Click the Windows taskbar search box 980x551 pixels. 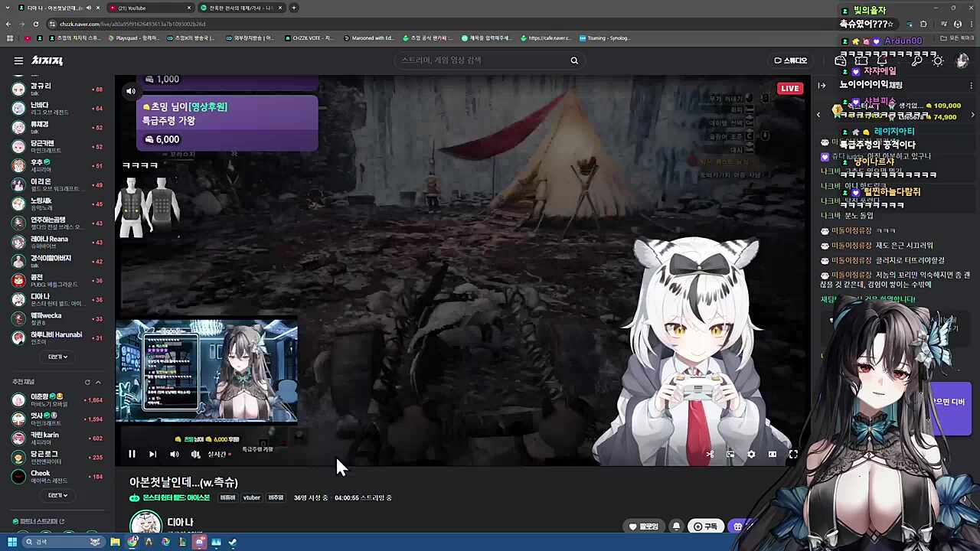coord(64,542)
